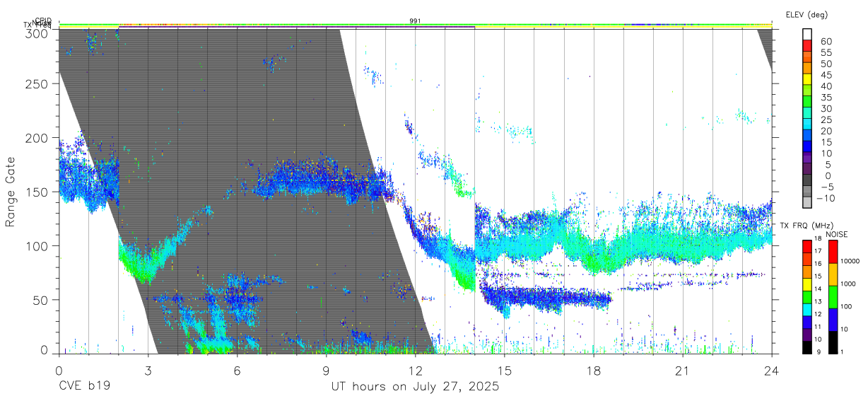
Task: Click the 'Range Gate' y-axis title
Action: (11, 192)
